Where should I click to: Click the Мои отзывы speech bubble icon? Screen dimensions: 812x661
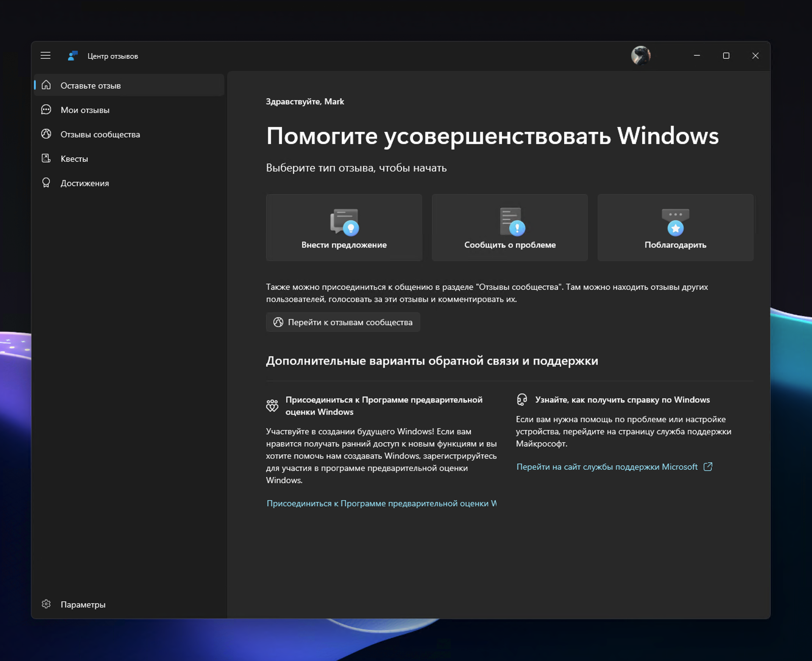[46, 110]
